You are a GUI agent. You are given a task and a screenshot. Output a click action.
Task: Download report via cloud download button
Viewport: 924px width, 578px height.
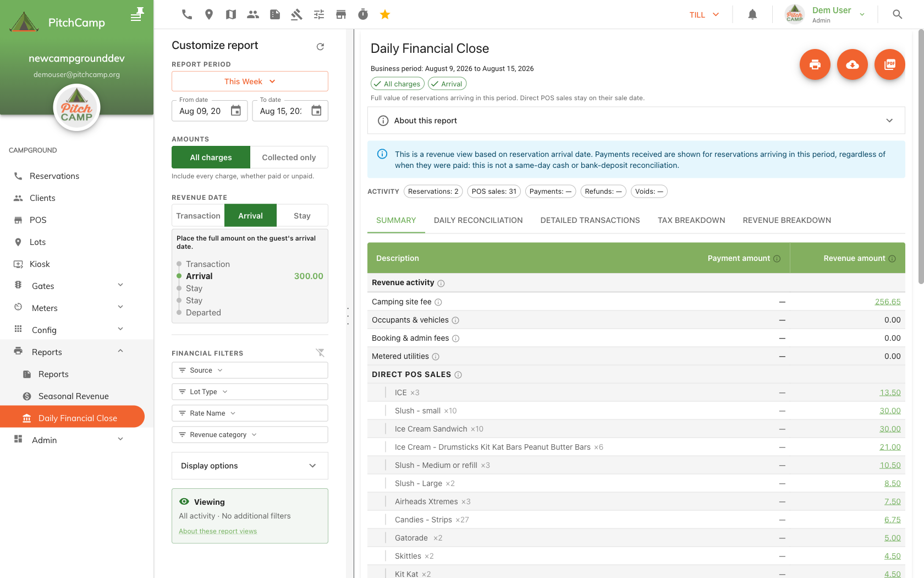click(x=853, y=64)
